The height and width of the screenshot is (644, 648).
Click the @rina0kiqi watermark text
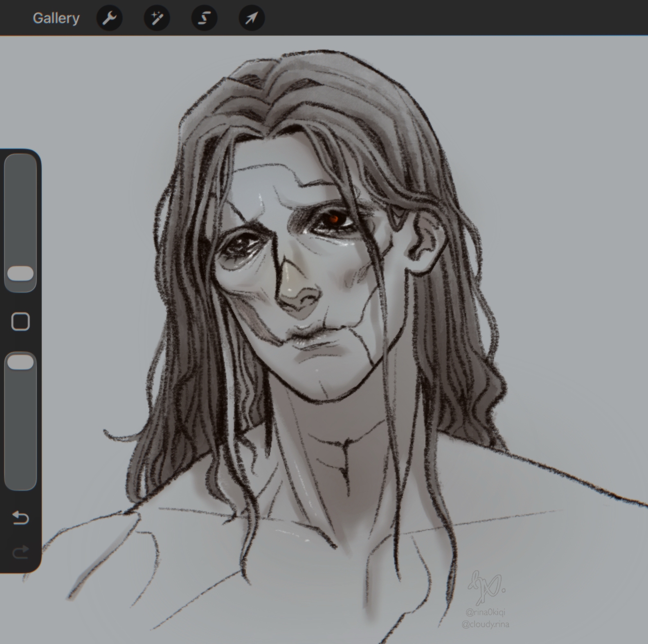point(485,612)
